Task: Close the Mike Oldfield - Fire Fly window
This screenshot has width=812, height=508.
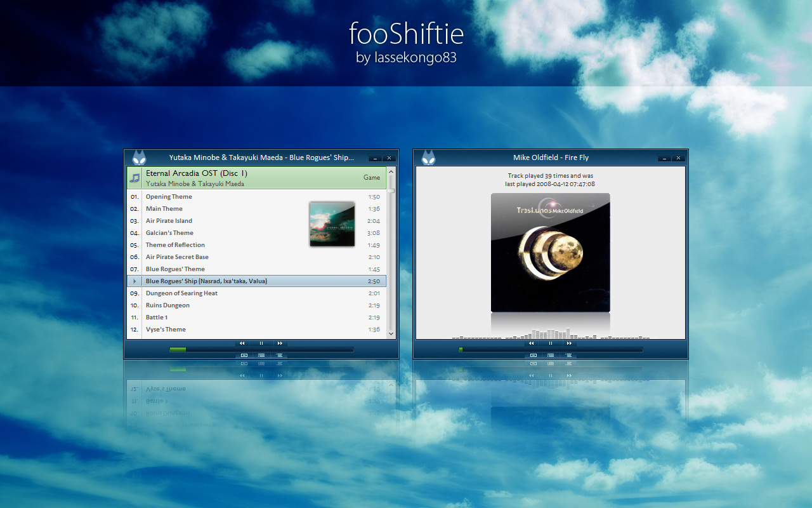Action: (678, 157)
